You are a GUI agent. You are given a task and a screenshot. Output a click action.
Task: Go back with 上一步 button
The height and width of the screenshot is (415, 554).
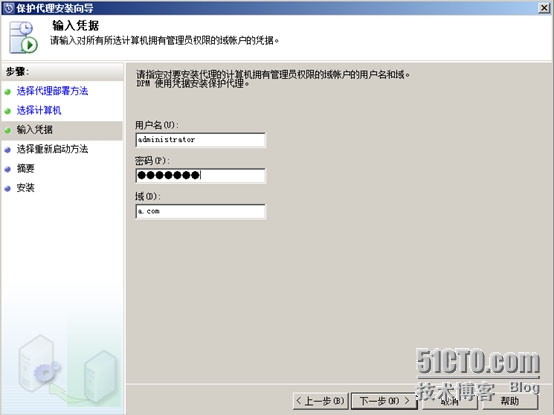tap(321, 401)
